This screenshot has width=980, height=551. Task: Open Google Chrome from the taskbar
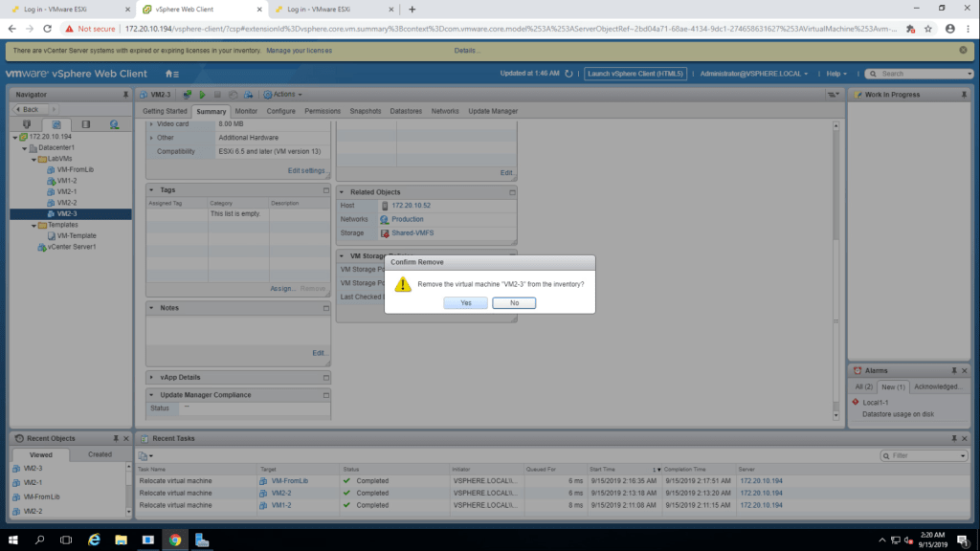point(175,540)
